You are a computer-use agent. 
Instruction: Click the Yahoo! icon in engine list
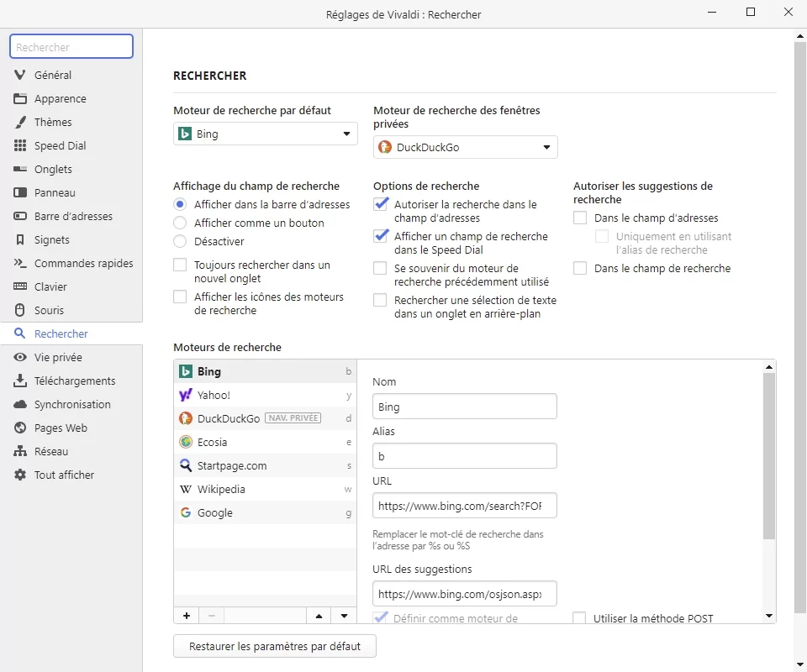pyautogui.click(x=185, y=396)
